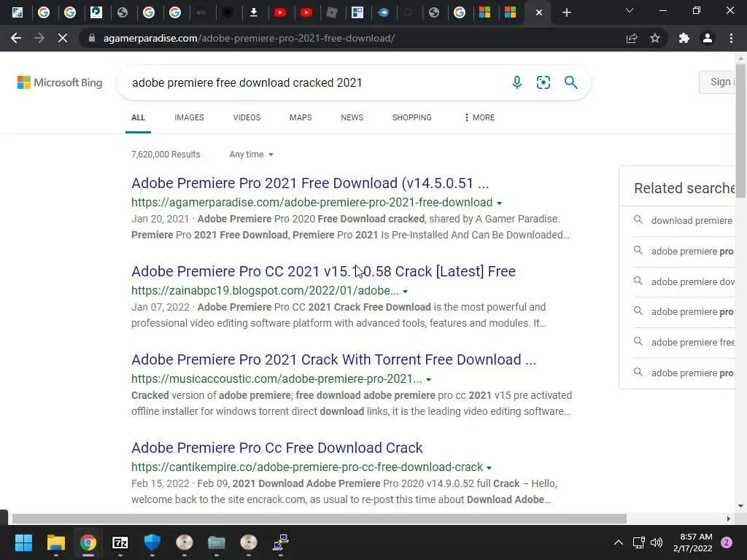Open the Adobe Premiere Pro 2021 Free Download result
747x560 pixels.
(x=310, y=183)
